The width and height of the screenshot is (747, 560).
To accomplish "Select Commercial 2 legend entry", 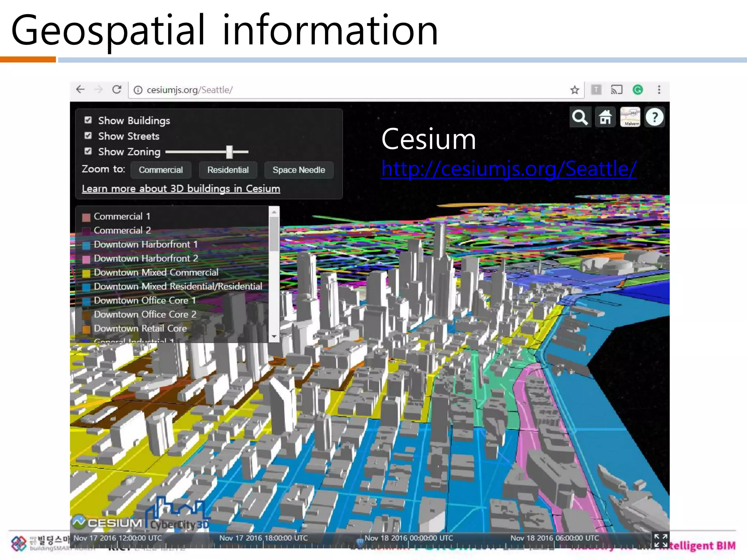I will [122, 230].
